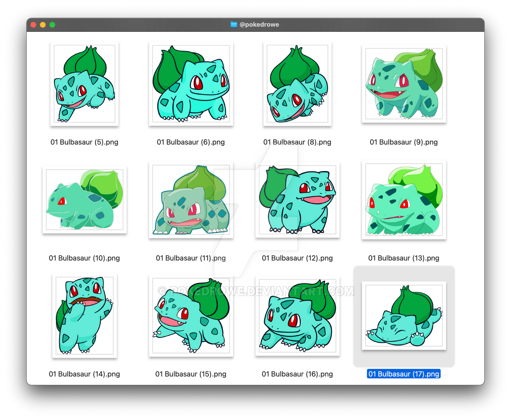Click the file name 01 Bulbasaur (6).png
This screenshot has width=511, height=420.
(191, 142)
